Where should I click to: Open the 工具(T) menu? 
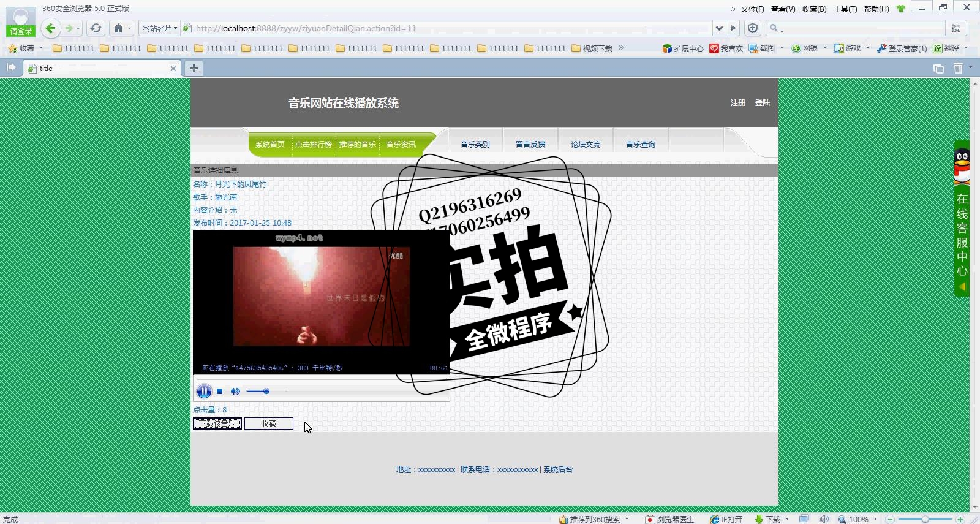point(845,9)
